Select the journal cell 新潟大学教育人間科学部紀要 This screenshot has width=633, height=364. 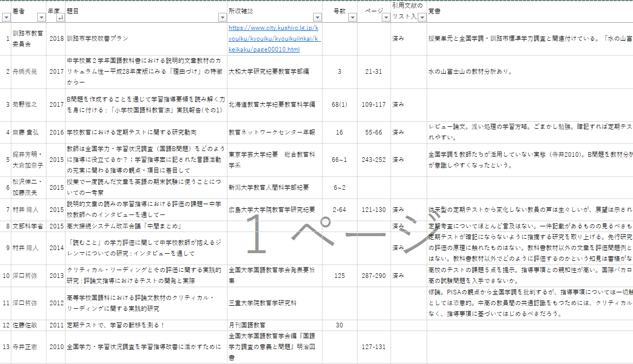[x=274, y=188]
